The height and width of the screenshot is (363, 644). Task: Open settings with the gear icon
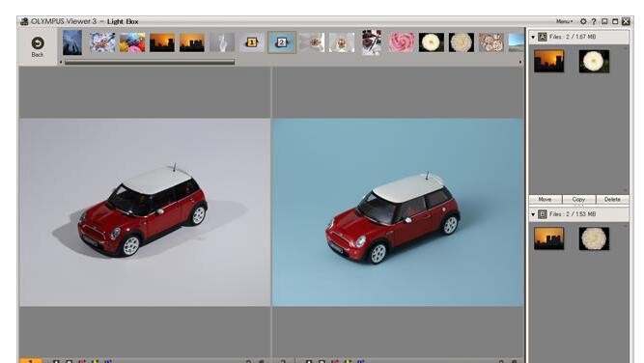(x=583, y=21)
